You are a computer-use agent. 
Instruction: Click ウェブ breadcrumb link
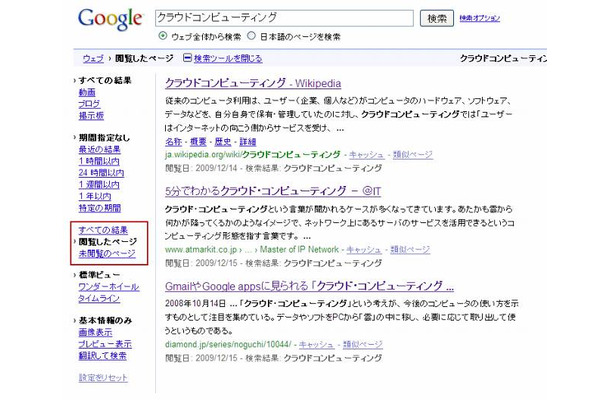pos(93,58)
